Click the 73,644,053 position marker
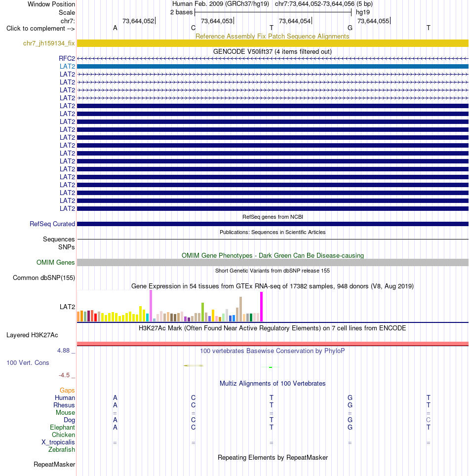Screen dimensions: 469x476 [x=217, y=21]
